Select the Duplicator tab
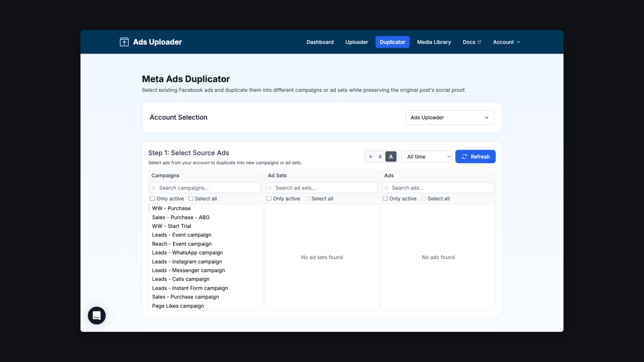Screen dimensions: 644x362 pos(392,42)
